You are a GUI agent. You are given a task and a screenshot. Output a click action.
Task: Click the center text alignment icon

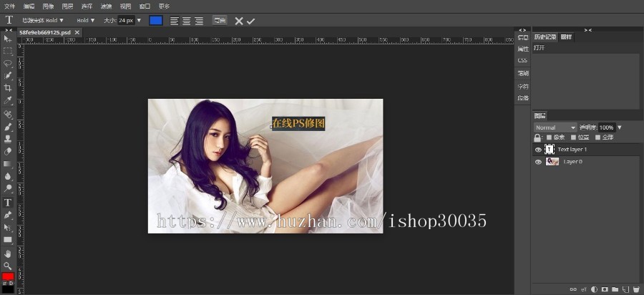click(x=186, y=21)
